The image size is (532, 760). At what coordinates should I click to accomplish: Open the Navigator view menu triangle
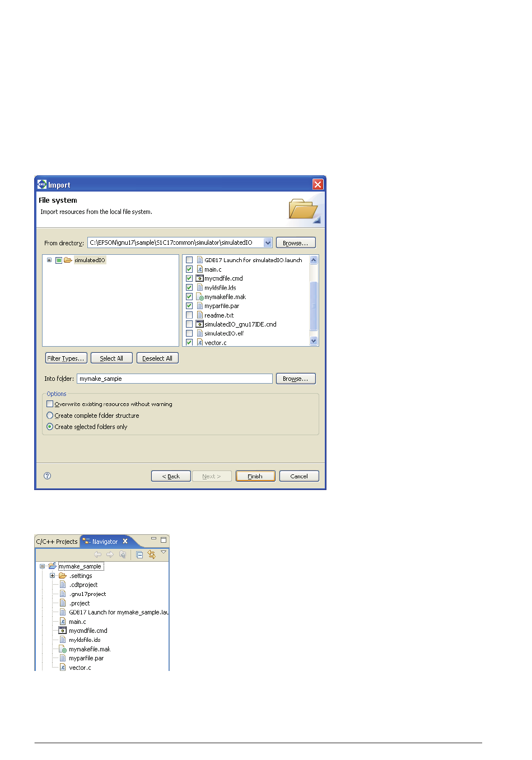coord(164,552)
